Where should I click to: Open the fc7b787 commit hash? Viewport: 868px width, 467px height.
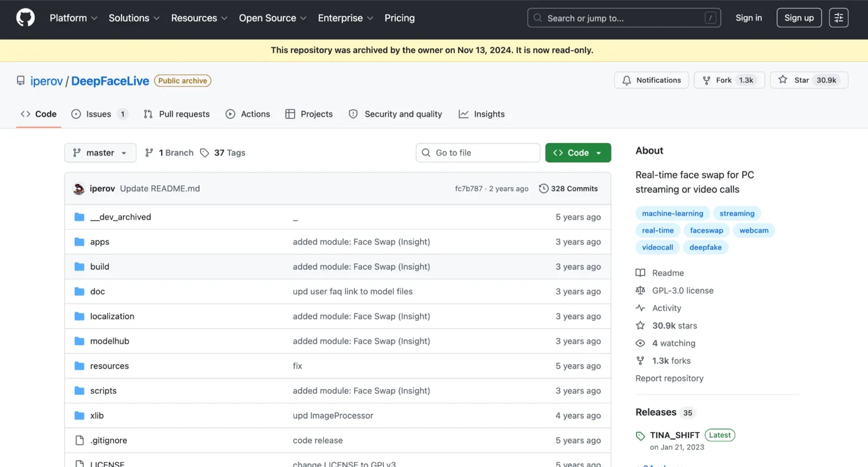point(469,188)
